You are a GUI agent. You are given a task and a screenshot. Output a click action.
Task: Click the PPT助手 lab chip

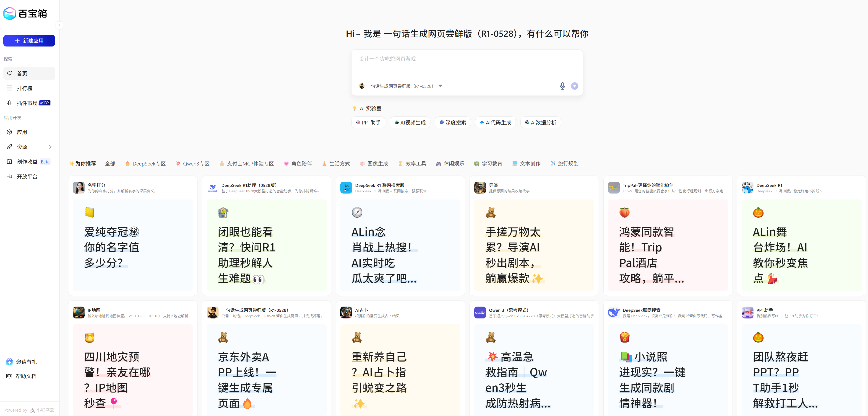368,122
